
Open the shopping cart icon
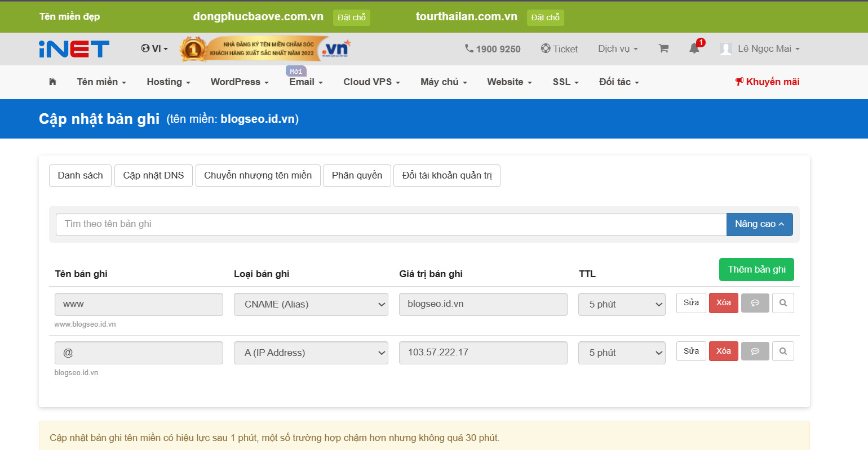point(663,48)
